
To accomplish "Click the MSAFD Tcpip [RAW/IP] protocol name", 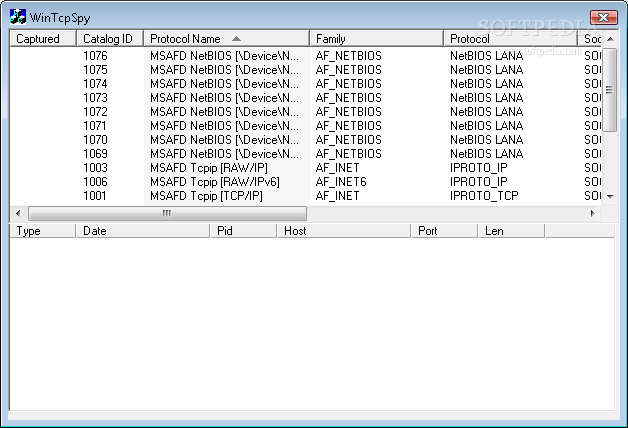I will click(209, 168).
